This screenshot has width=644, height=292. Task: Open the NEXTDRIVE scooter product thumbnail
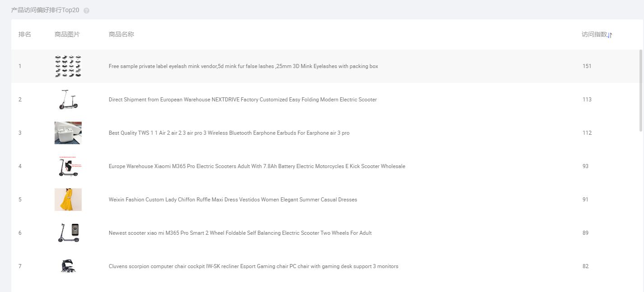pos(68,100)
